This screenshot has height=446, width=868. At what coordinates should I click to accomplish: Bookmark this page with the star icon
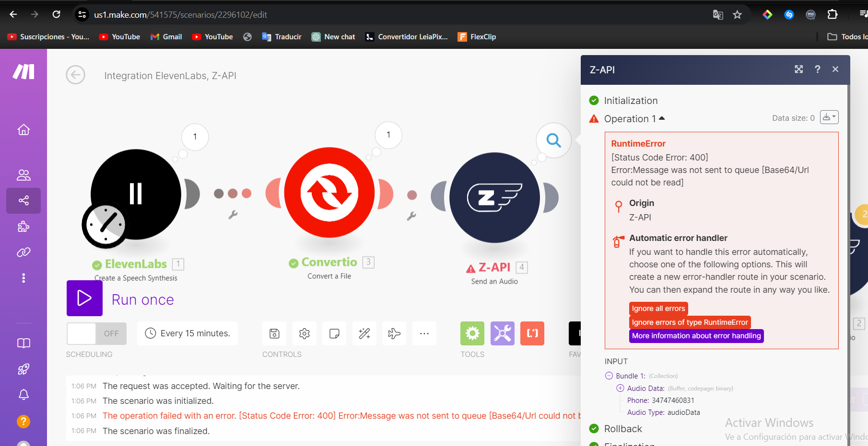[x=738, y=15]
